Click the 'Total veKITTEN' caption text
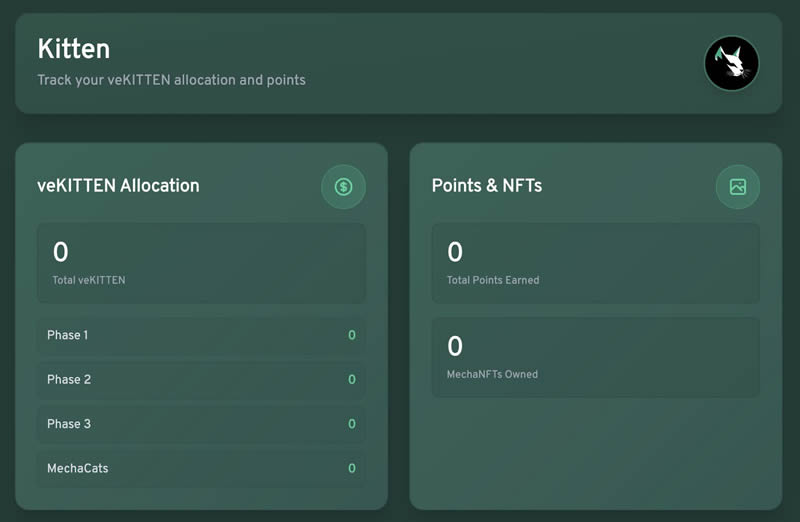The image size is (800, 522). [x=89, y=281]
